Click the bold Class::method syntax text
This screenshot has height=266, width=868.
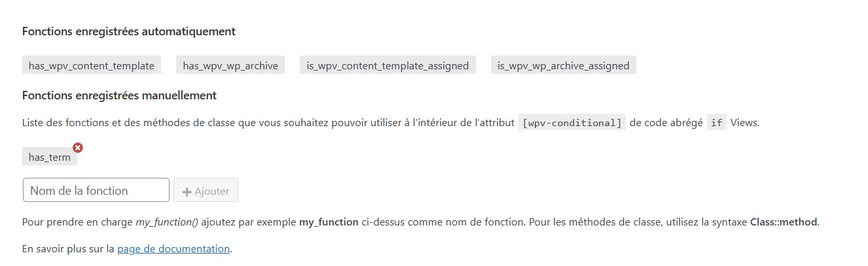(784, 222)
